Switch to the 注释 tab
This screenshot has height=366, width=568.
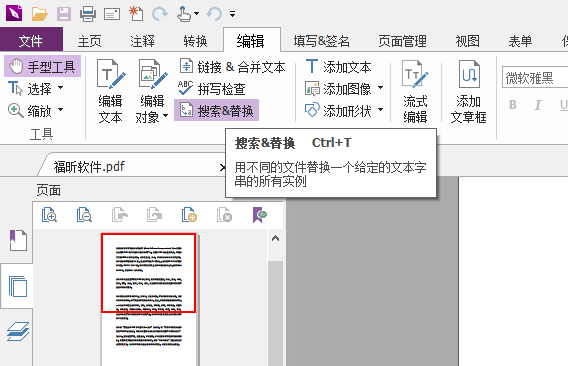coord(142,41)
